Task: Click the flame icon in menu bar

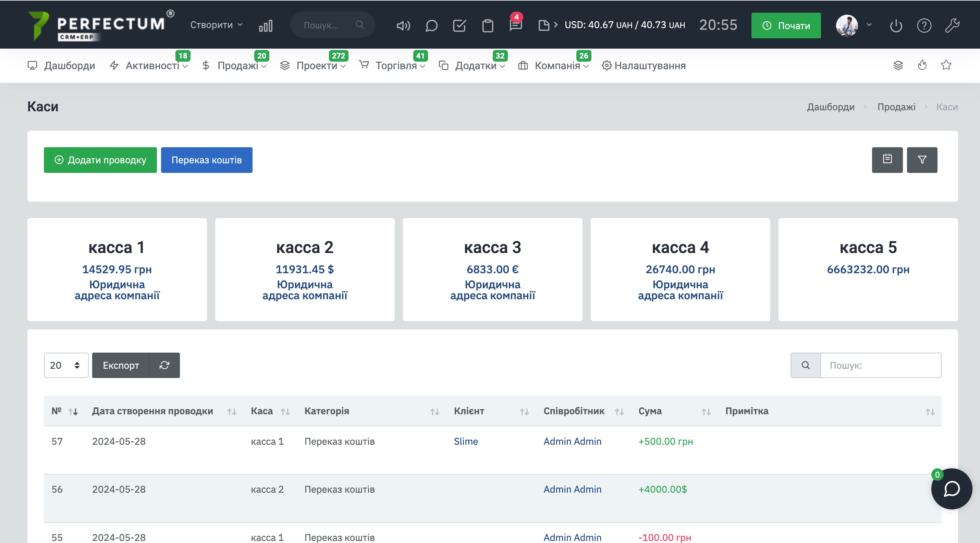Action: pos(922,65)
